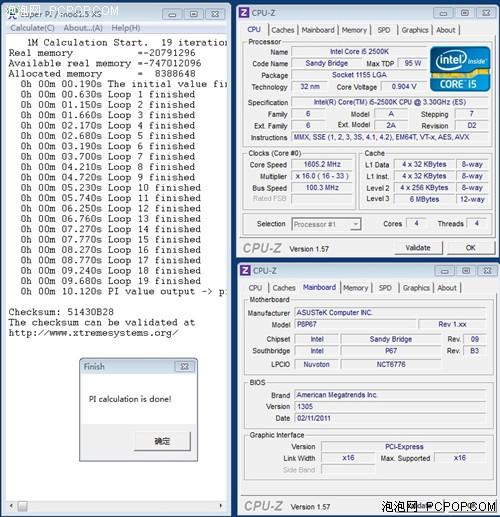Switch to Graphics tab in bottom CPU-Z window
Viewport: 500px width, 517px height.
pyautogui.click(x=416, y=288)
